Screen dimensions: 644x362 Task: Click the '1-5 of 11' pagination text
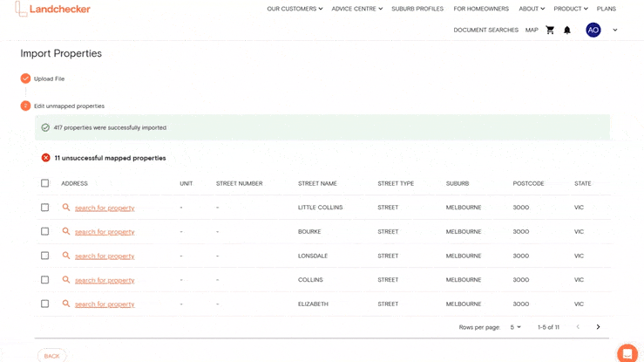[548, 327]
